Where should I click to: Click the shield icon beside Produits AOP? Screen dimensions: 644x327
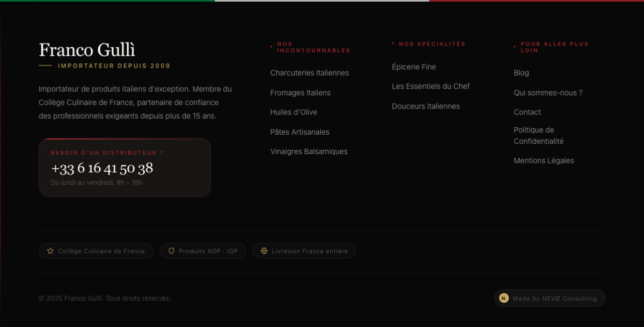172,251
